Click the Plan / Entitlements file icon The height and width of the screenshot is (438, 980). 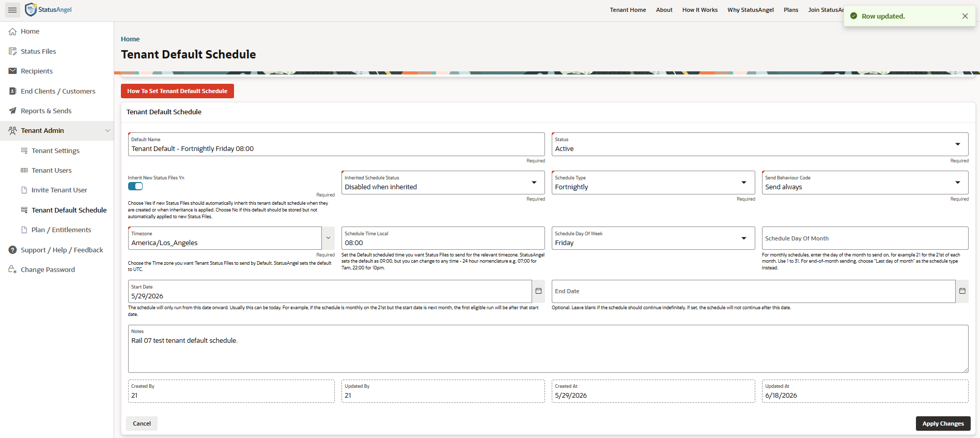pyautogui.click(x=24, y=230)
